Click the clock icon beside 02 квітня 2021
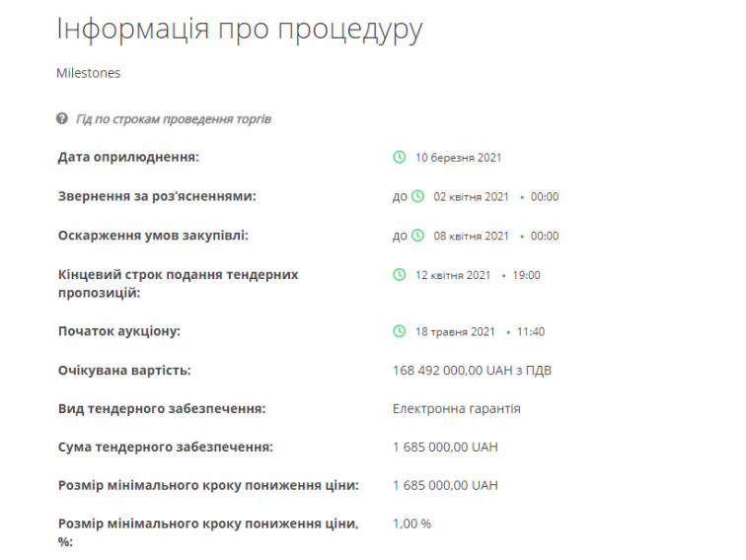 tap(418, 196)
